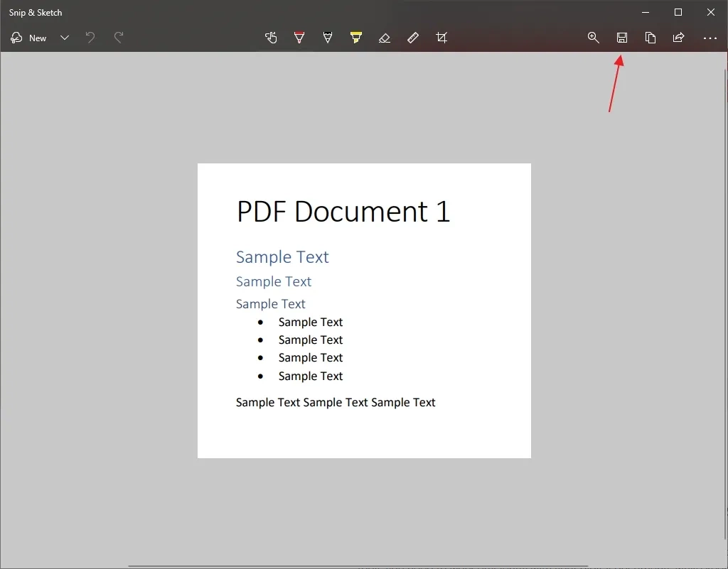Screen dimensions: 728x569
Task: Enable the Touch Writing tool
Action: 271,38
